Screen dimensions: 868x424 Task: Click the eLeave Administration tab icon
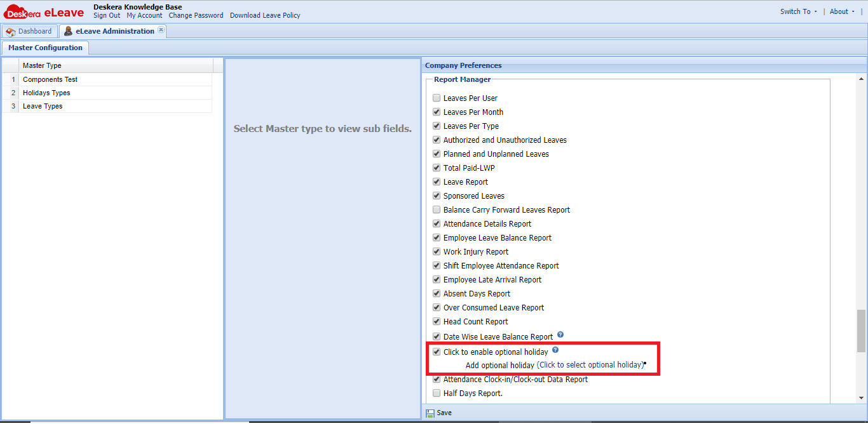coord(68,31)
